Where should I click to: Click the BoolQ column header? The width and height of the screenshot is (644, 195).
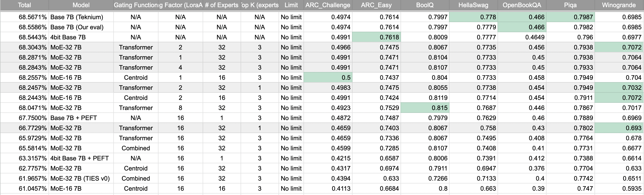point(425,5)
